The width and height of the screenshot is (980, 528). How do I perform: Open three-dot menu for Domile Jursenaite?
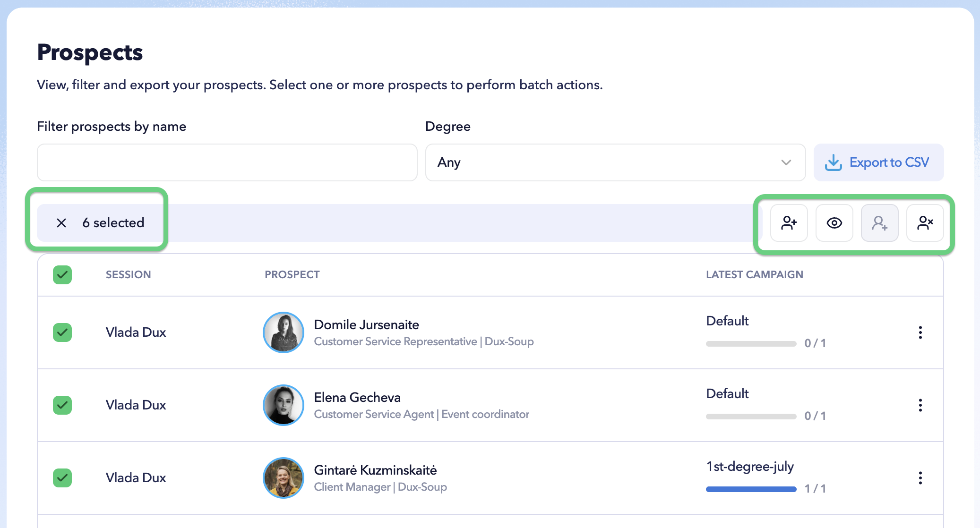coord(920,332)
